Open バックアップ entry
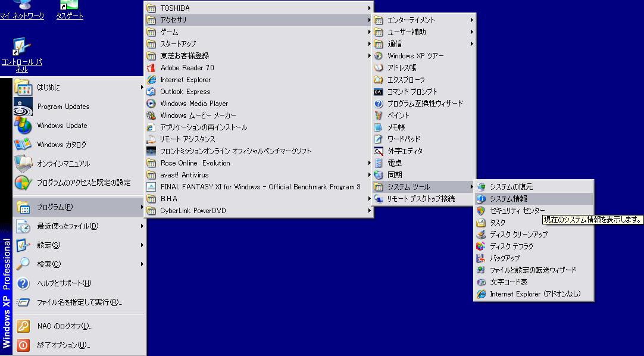 coord(533,258)
